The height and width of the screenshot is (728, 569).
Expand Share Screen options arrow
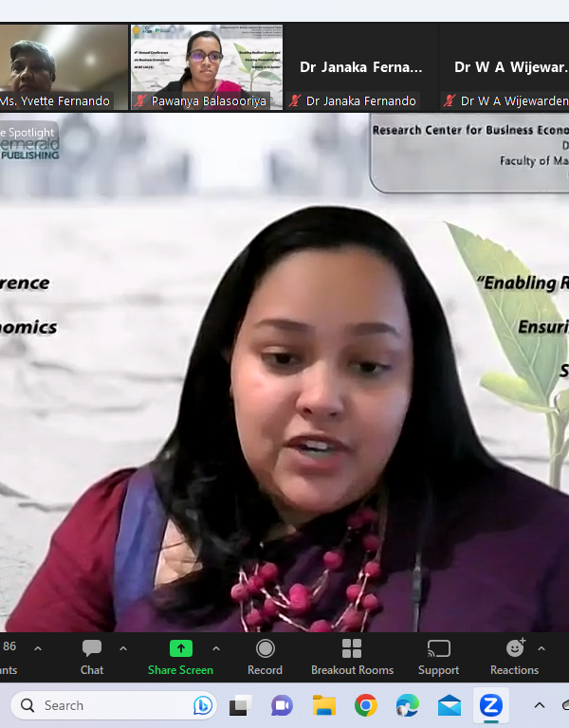click(216, 649)
